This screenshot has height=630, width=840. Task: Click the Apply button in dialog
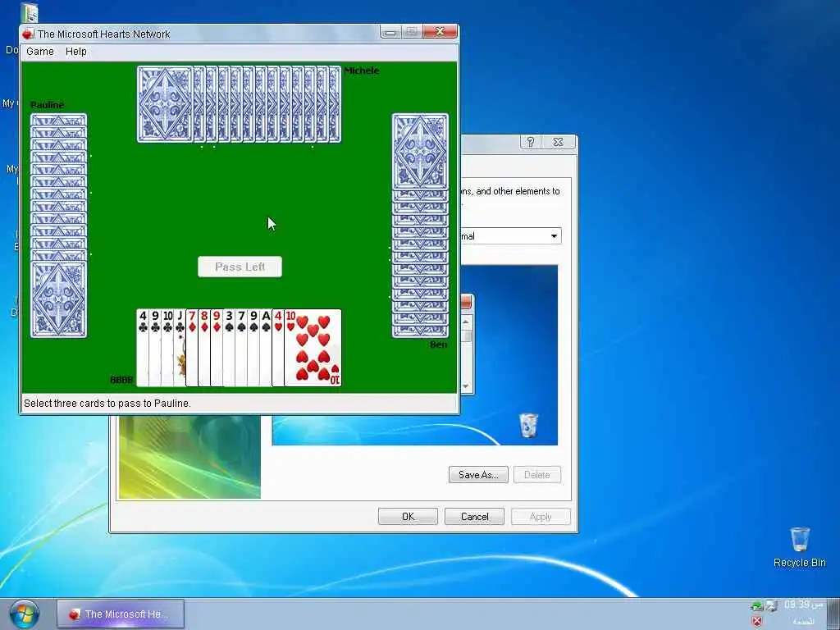point(541,517)
